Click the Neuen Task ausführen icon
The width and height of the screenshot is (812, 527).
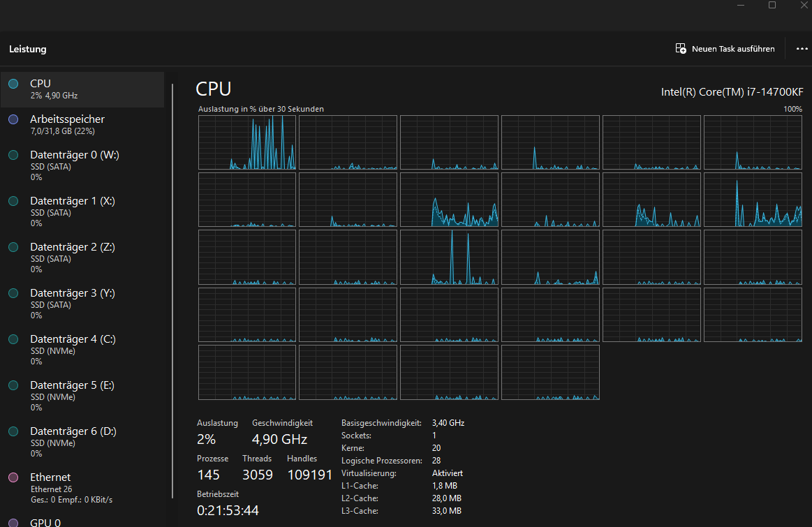tap(681, 49)
